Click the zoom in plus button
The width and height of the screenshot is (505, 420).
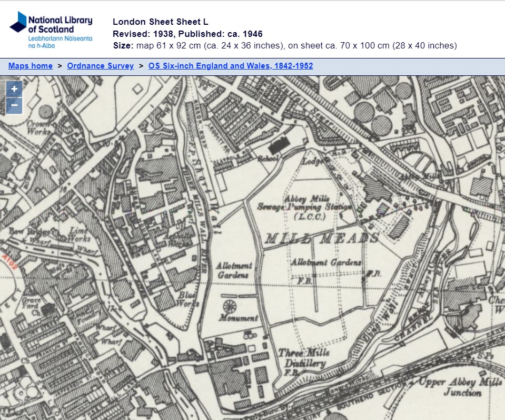(14, 89)
